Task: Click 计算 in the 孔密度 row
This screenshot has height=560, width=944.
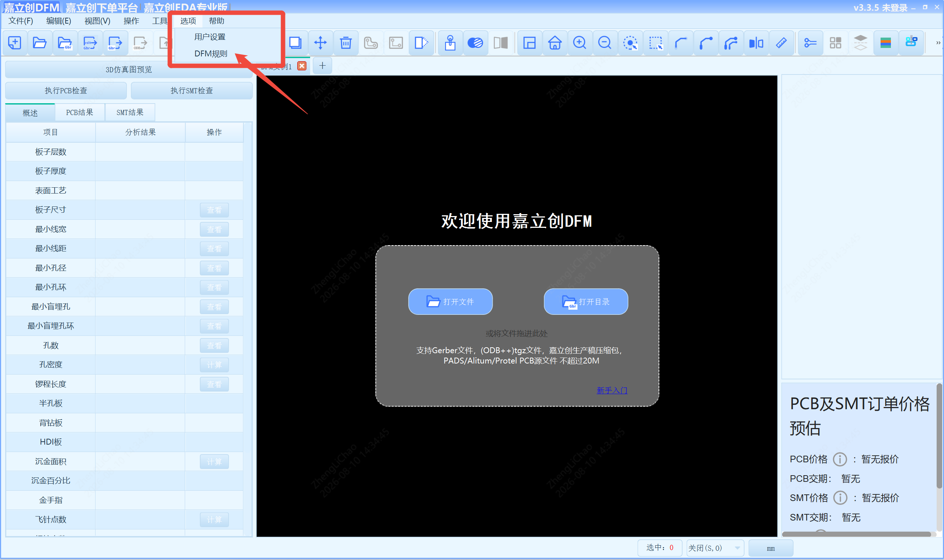Action: coord(214,365)
